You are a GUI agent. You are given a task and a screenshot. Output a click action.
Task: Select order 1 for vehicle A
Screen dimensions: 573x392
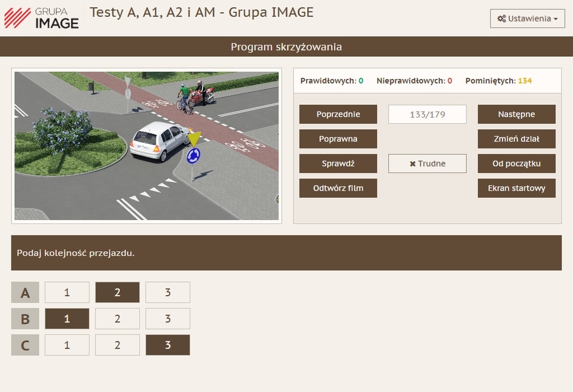[x=67, y=292]
